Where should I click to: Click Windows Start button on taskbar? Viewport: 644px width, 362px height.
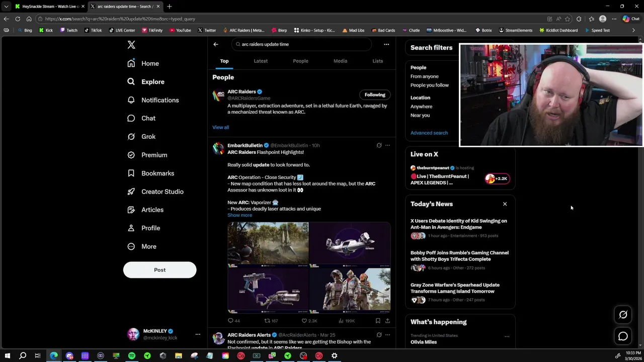pyautogui.click(x=8, y=355)
